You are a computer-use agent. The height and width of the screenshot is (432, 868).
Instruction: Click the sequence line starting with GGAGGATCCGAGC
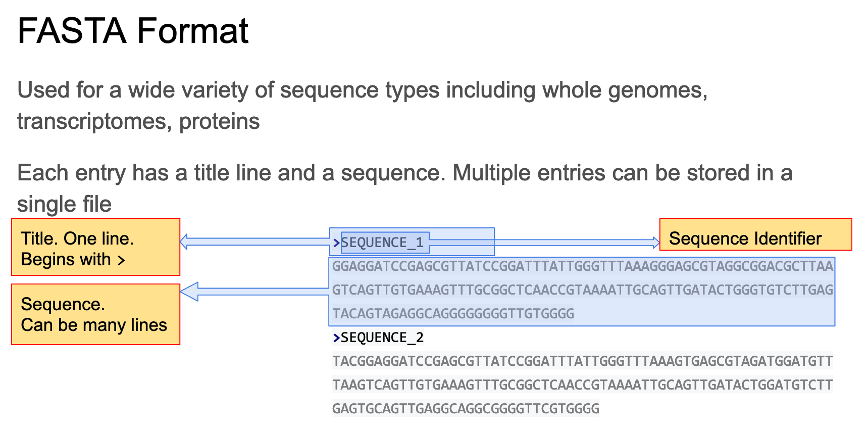point(582,266)
